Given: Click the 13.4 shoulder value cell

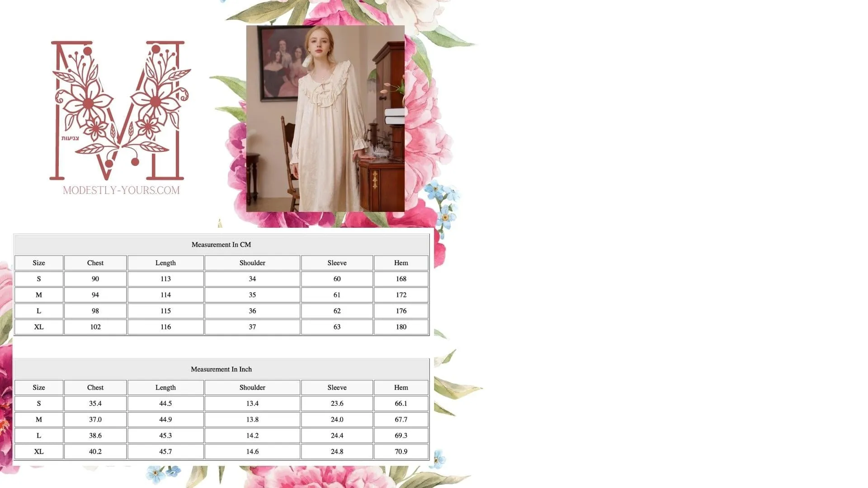Looking at the screenshot, I should tap(252, 404).
